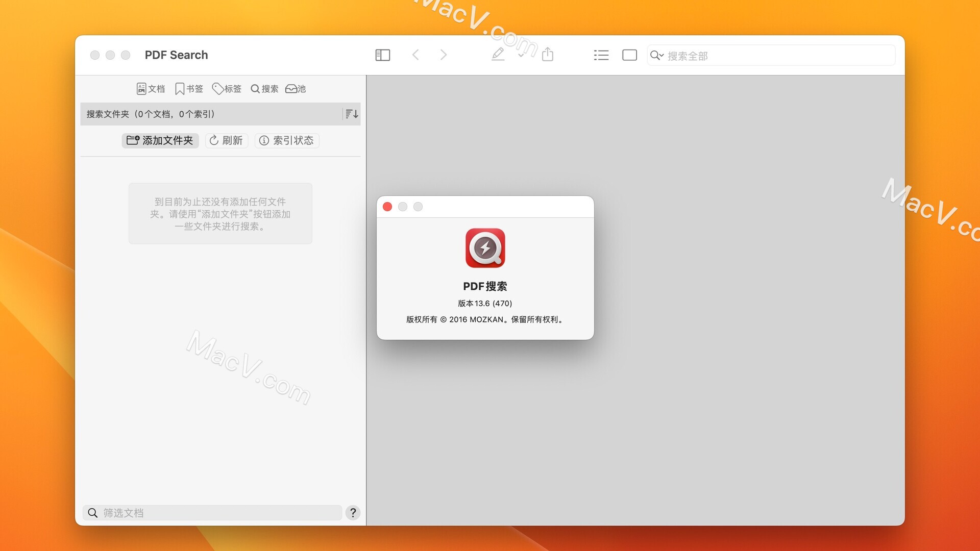
Task: Focus the 筛选文档 filter field
Action: pos(212,513)
